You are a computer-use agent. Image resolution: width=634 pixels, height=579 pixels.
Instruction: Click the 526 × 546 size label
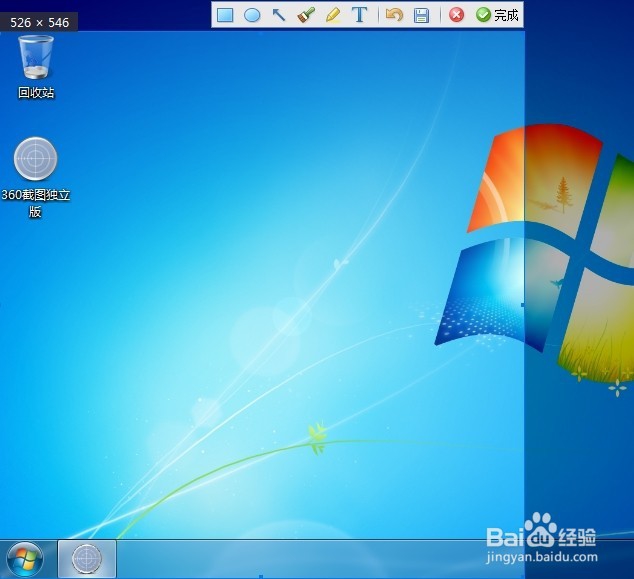pos(39,22)
